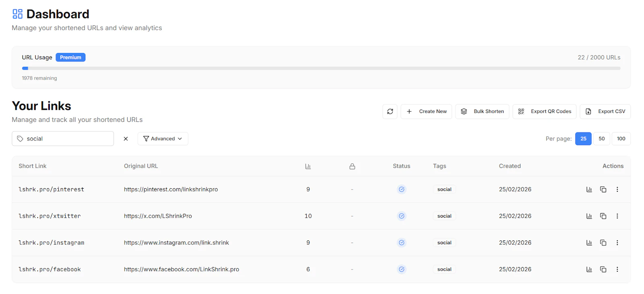
Task: Open the lshrk.pro/instagram short link
Action: (52, 243)
